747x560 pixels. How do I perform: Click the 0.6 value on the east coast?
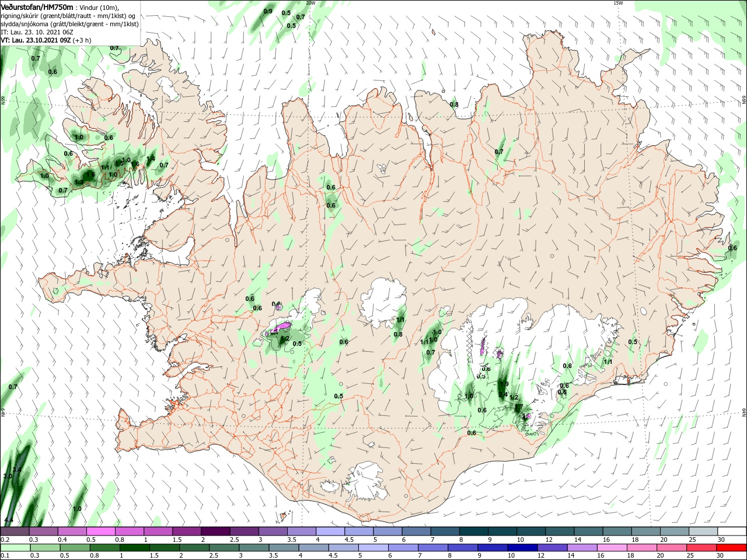(732, 249)
